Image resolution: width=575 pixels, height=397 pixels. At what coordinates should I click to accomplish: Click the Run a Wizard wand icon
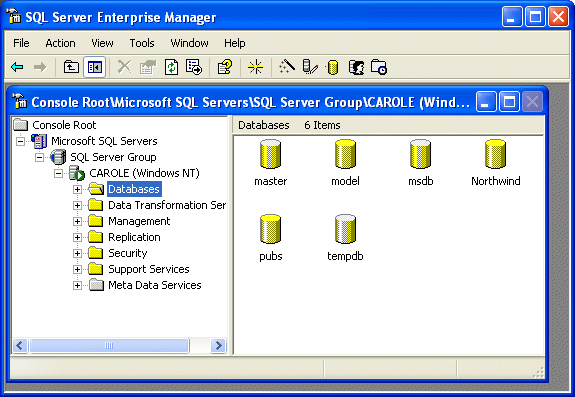287,67
